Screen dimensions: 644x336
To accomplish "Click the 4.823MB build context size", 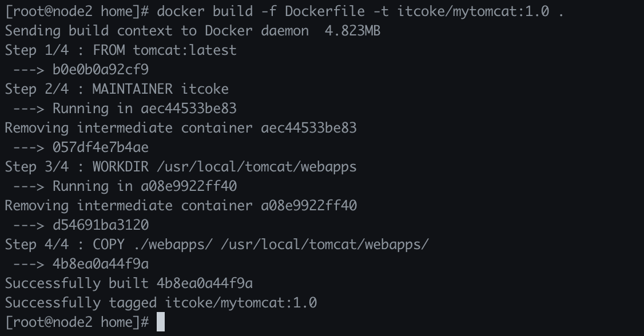I will coord(352,31).
